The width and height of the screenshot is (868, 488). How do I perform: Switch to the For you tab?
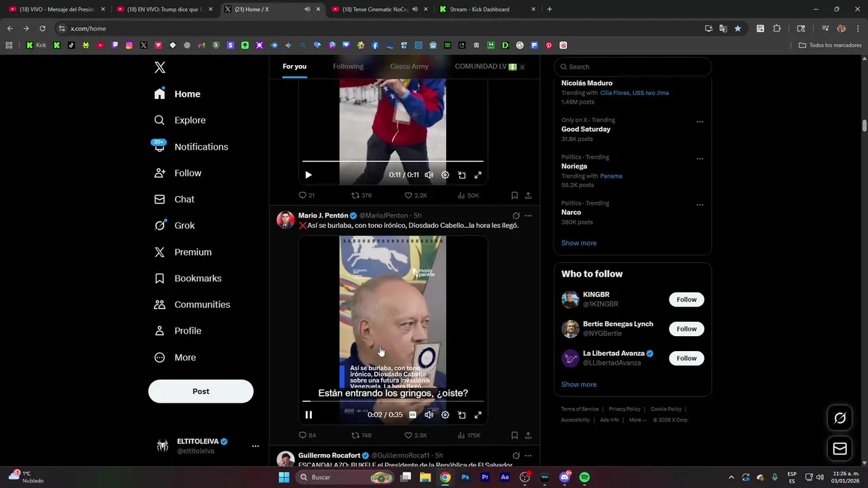click(x=294, y=66)
